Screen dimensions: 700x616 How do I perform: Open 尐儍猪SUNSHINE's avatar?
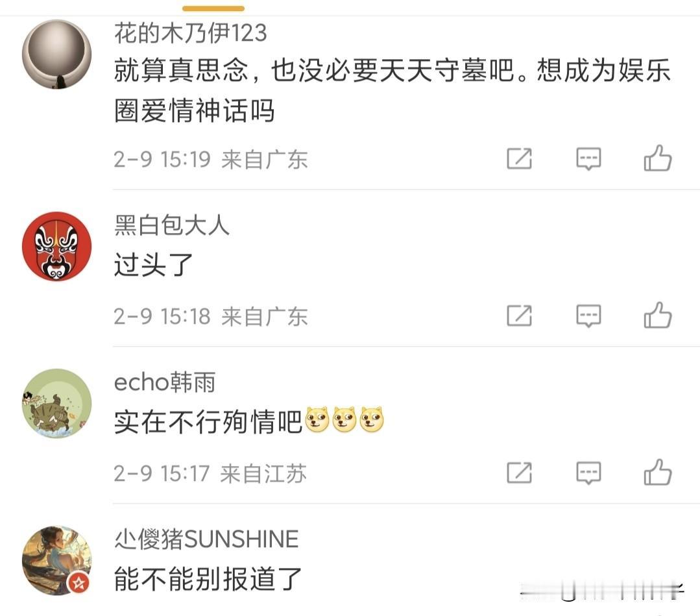click(56, 561)
